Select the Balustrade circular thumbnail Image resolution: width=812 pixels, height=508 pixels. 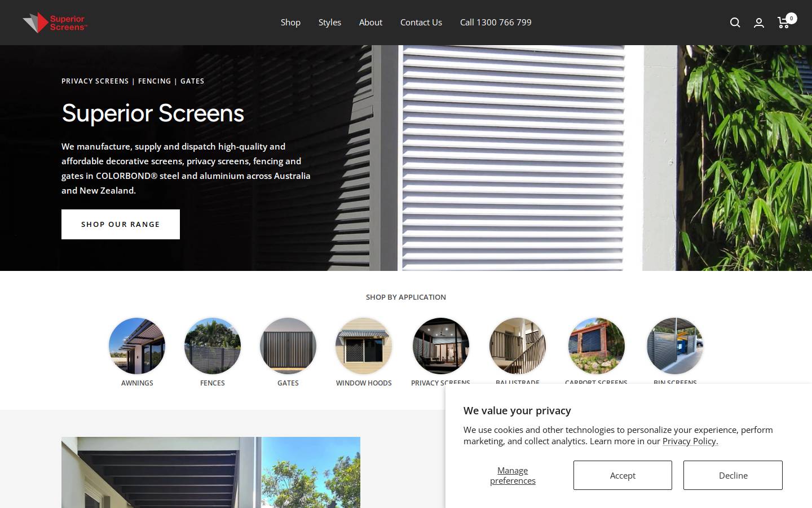click(518, 346)
